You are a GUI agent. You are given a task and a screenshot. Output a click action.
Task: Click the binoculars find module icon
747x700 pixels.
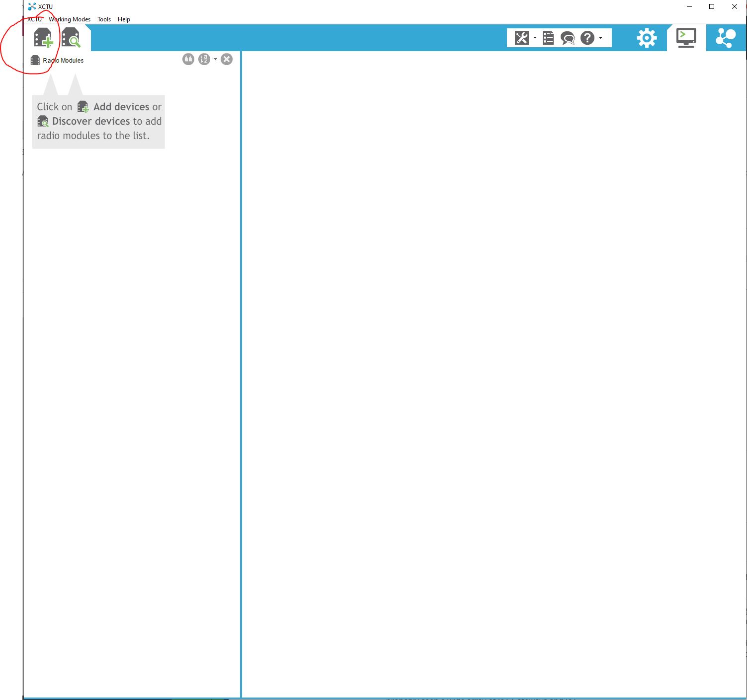tap(188, 59)
